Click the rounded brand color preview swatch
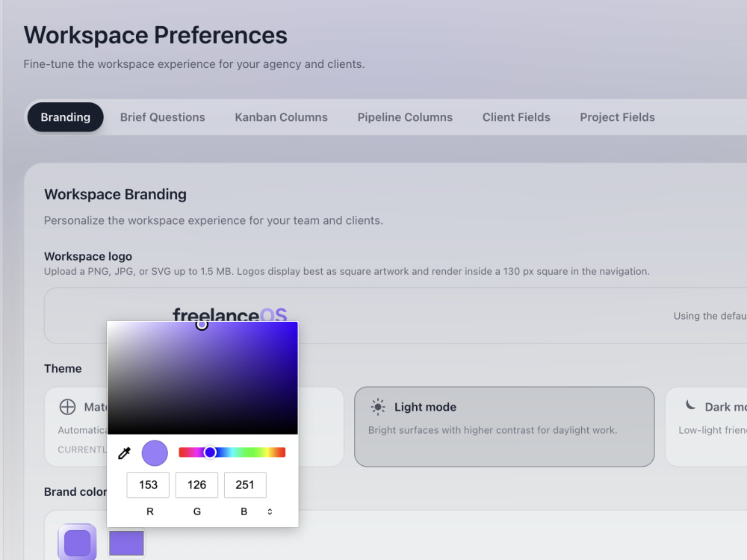The image size is (747, 560). [x=77, y=542]
